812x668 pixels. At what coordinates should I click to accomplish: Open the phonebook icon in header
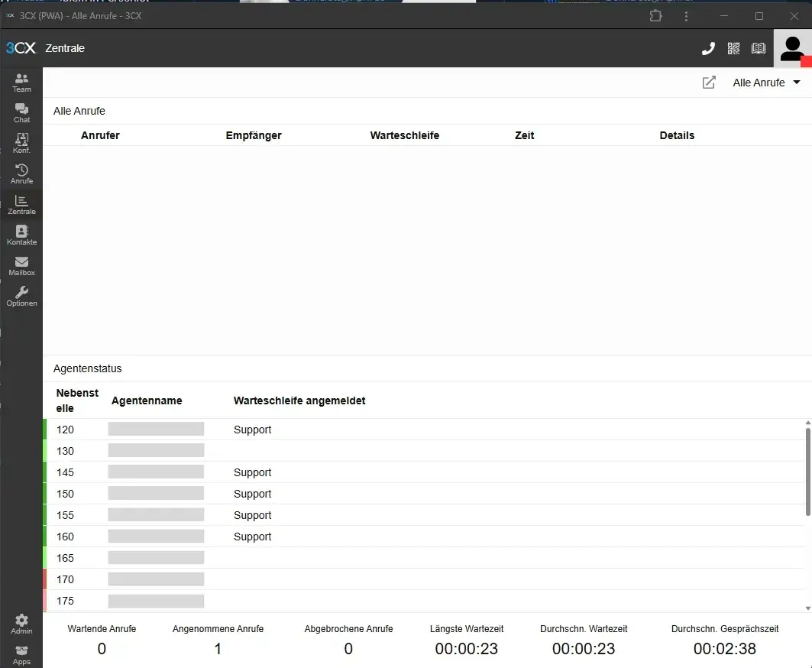click(x=758, y=49)
